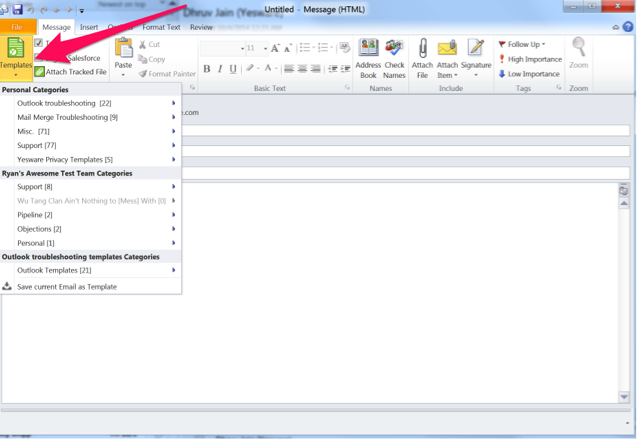Image resolution: width=637 pixels, height=439 pixels.
Task: Align text to the left
Action: 289,69
